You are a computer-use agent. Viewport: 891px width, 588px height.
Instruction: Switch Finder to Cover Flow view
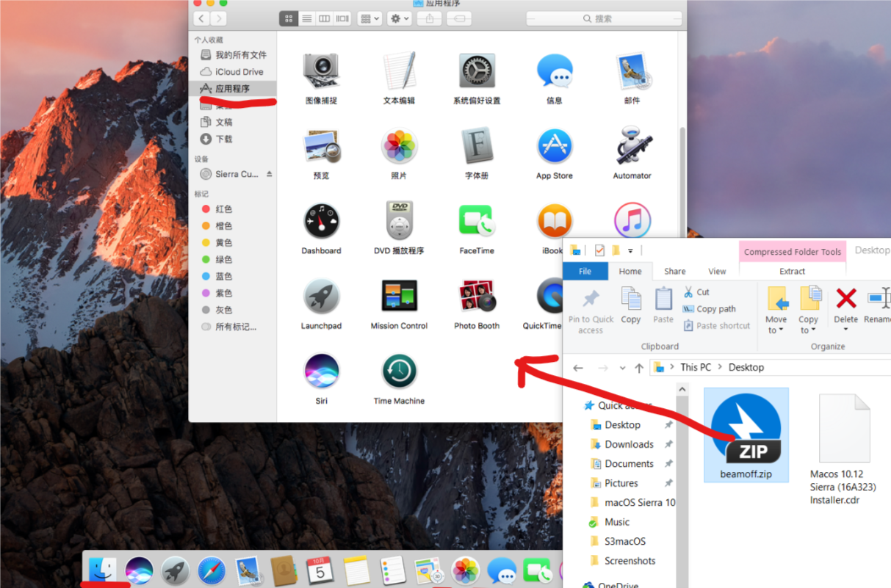(342, 18)
